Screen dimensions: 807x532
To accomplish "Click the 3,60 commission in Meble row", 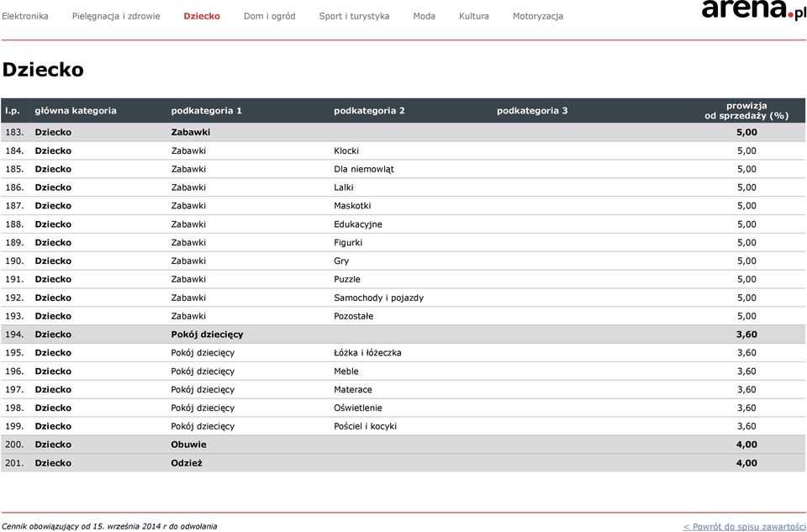I will (x=746, y=371).
